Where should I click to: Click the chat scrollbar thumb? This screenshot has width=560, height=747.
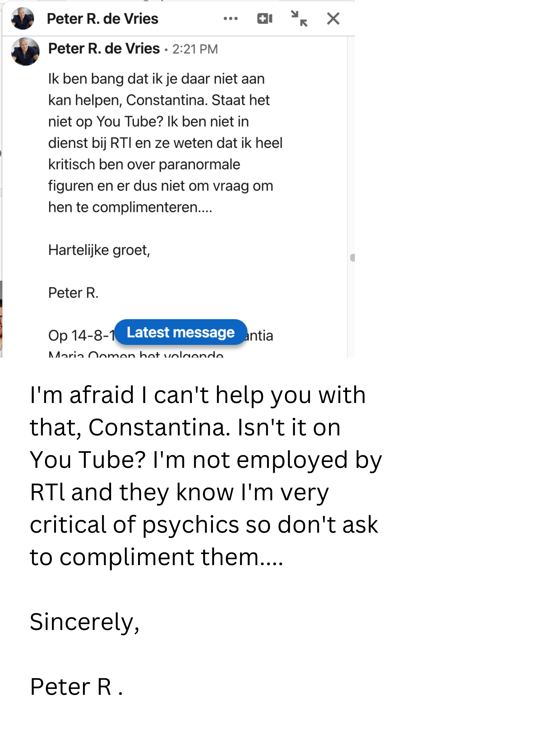click(352, 258)
